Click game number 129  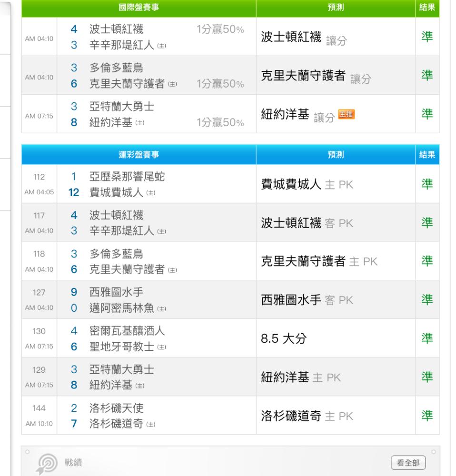tap(39, 370)
